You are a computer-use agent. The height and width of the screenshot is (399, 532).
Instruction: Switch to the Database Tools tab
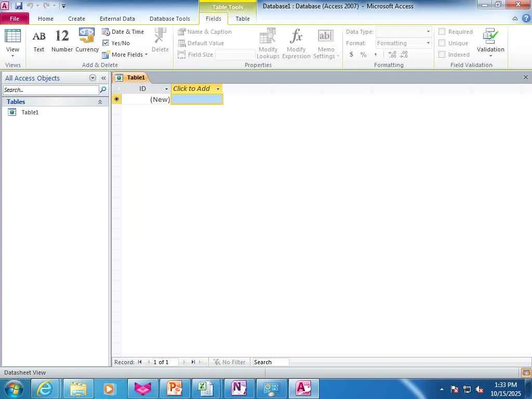click(170, 19)
